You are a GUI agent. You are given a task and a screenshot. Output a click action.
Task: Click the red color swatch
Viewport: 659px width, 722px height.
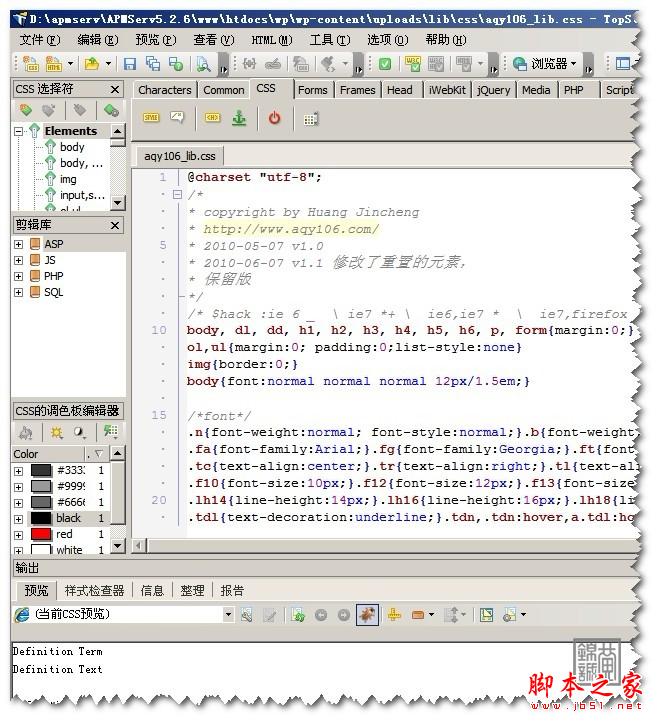pyautogui.click(x=41, y=534)
